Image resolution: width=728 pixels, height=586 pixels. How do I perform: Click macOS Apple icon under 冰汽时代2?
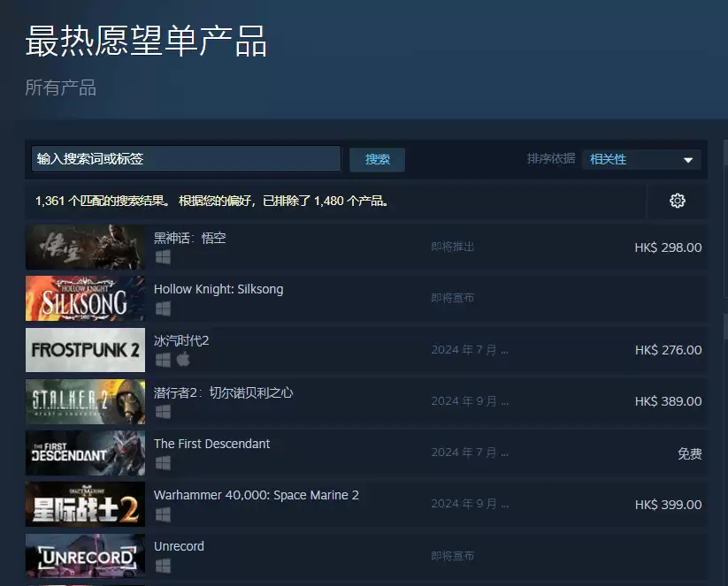coord(183,359)
